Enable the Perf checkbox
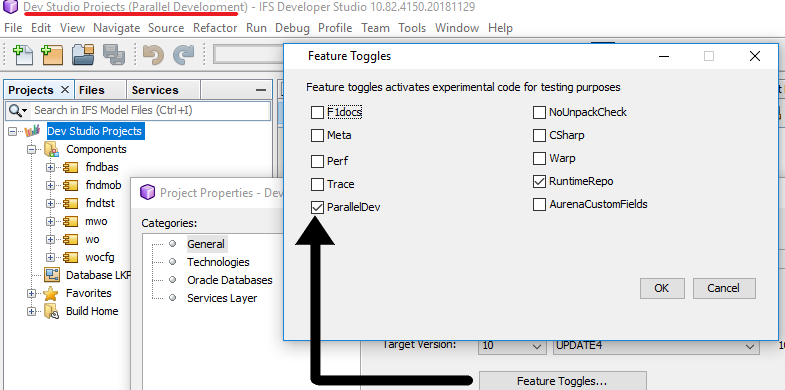Screen dimensions: 785x390 pos(317,161)
